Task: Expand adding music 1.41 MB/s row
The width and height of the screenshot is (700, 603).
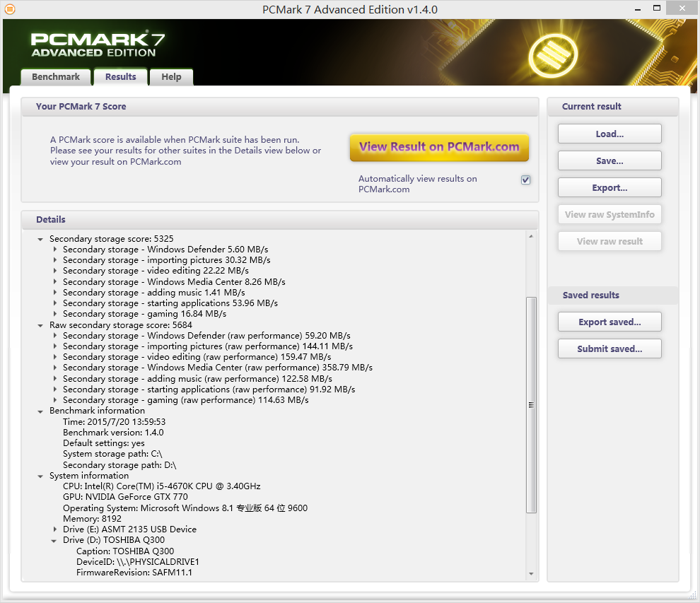Action: [x=55, y=293]
